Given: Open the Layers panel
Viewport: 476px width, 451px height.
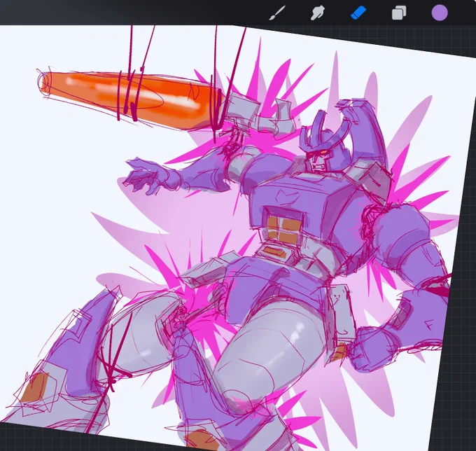Looking at the screenshot, I should coord(399,13).
